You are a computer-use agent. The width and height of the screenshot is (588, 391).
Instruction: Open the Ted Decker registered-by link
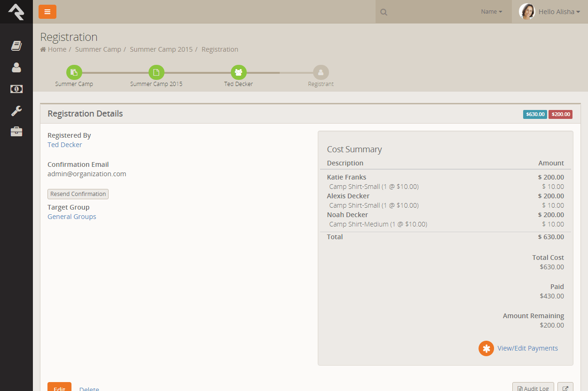[x=65, y=145]
